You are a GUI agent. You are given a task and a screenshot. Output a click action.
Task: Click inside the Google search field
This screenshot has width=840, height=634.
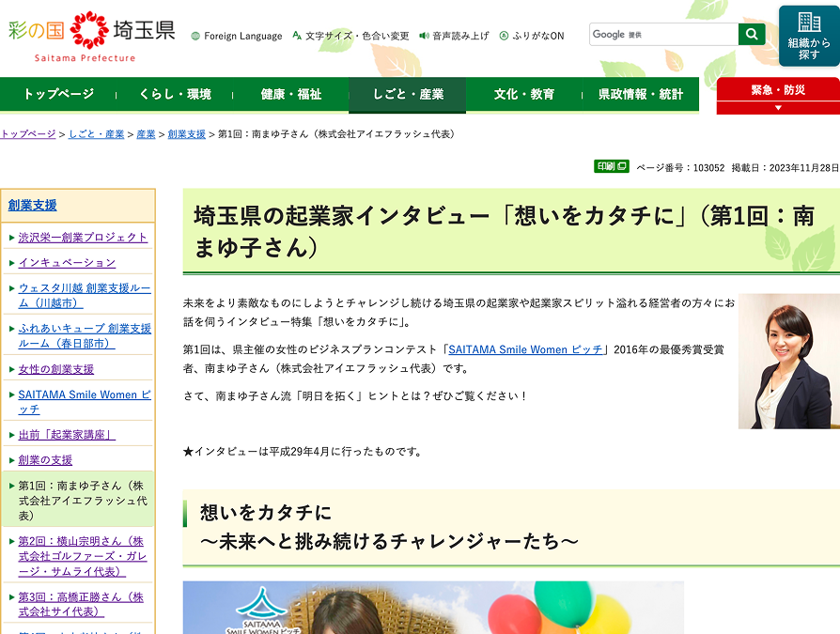click(x=663, y=34)
